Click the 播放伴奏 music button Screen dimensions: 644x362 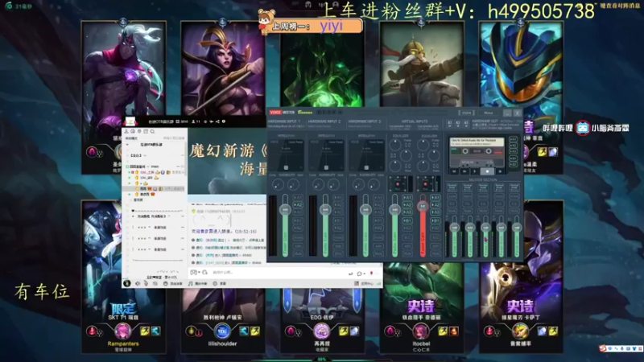[198, 284]
